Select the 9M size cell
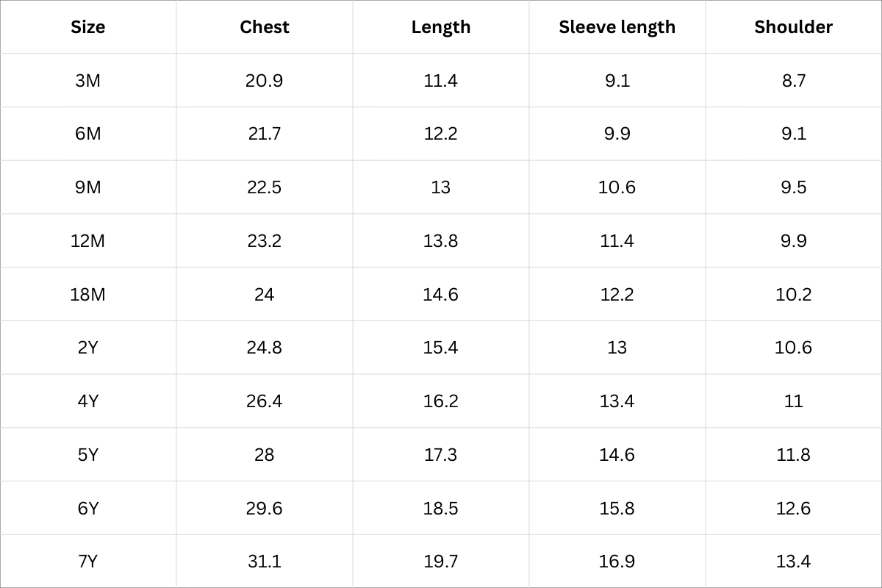This screenshot has width=882, height=588. (87, 187)
